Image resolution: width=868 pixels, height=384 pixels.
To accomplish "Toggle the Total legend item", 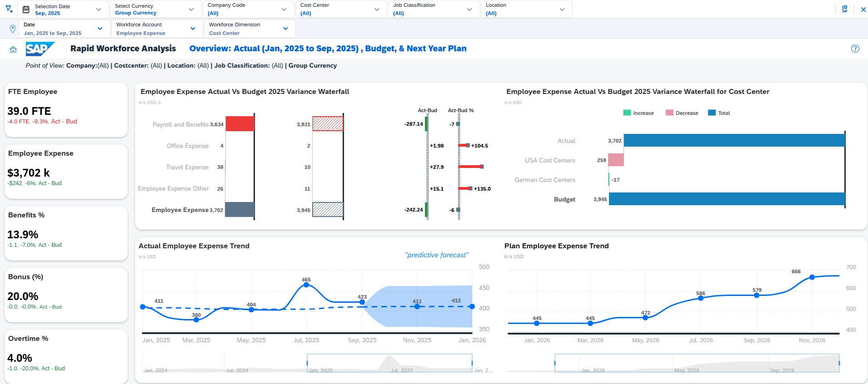I will 719,113.
